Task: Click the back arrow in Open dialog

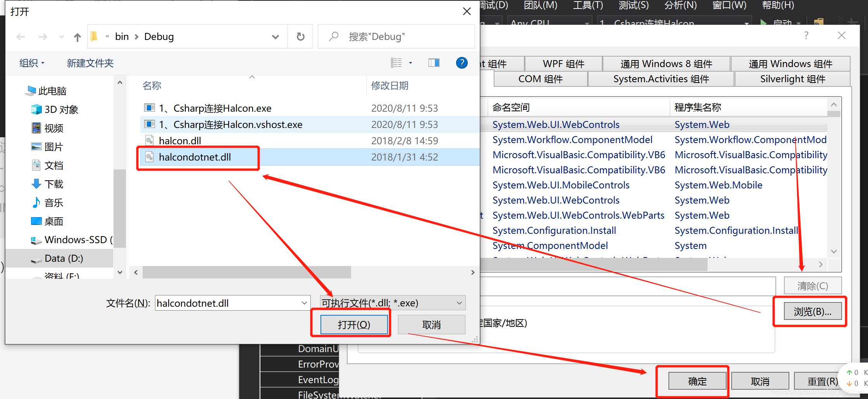Action: 21,37
